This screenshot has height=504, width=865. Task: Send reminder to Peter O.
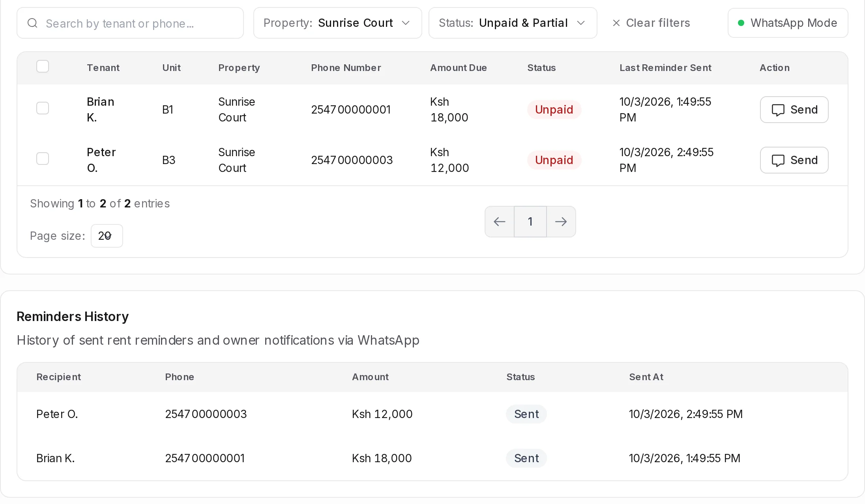coord(794,160)
